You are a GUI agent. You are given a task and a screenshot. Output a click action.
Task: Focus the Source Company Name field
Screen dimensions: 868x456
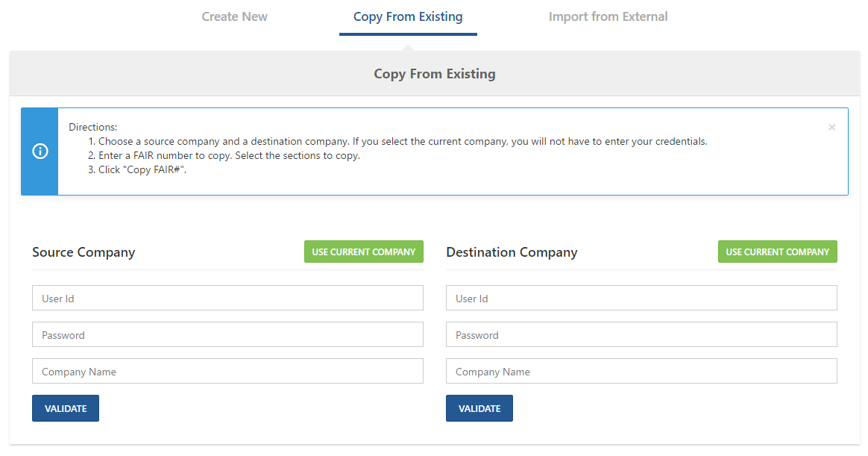(x=227, y=371)
